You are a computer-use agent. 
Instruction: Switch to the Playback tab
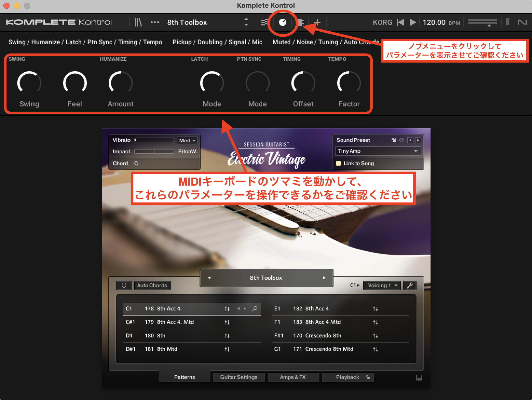348,377
